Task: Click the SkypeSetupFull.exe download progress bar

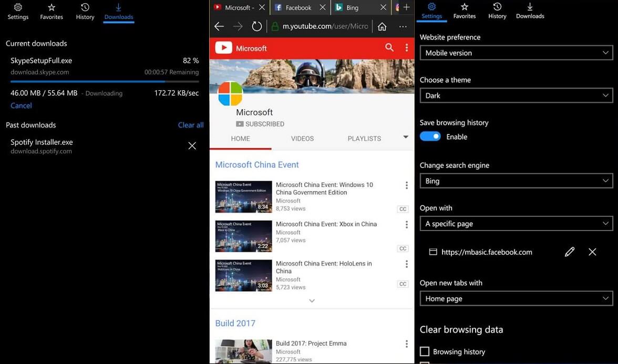Action: click(105, 81)
